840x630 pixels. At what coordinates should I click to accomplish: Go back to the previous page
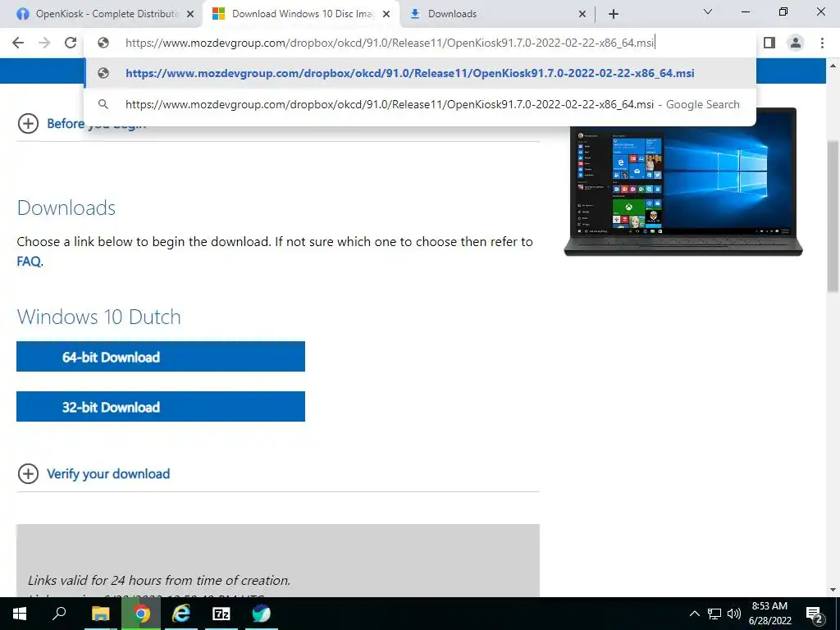point(18,43)
